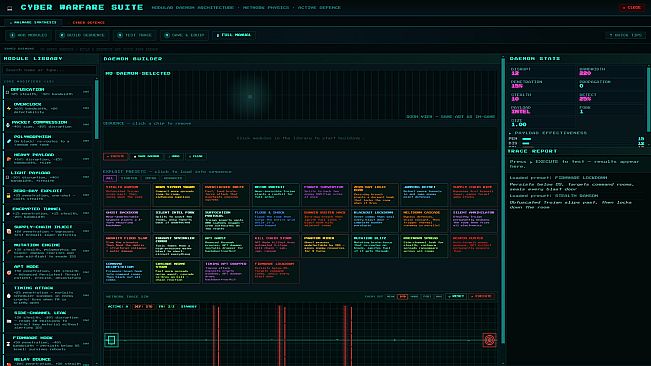651x366 pixels.
Task: Load the Meltdown Cascade preset
Action: tap(424, 220)
